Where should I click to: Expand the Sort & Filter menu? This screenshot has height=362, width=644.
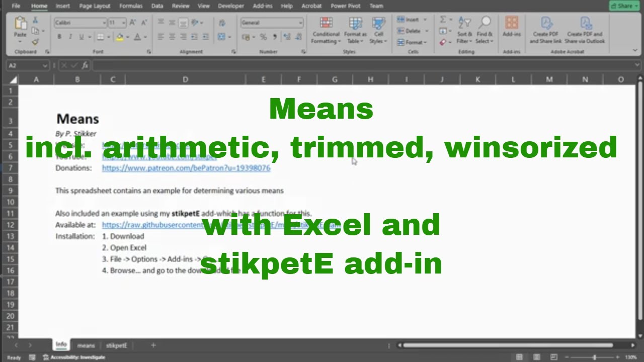pos(464,30)
